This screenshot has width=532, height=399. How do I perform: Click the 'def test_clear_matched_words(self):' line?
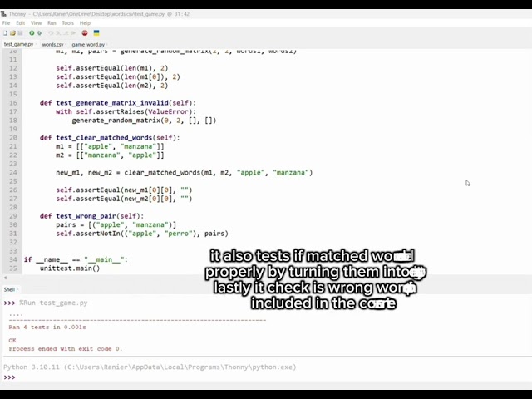pyautogui.click(x=110, y=138)
